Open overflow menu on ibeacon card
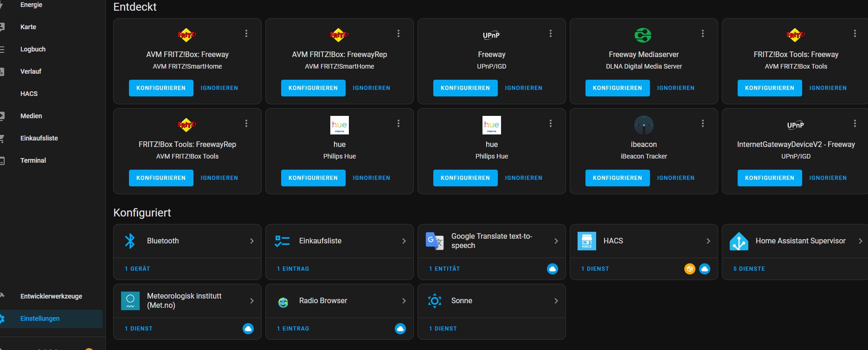This screenshot has height=350, width=868. [702, 123]
